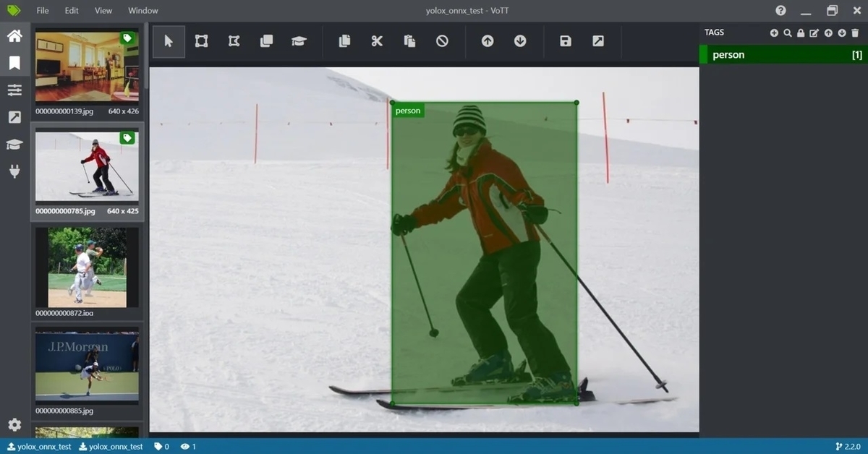Delete tag using trash icon
868x454 pixels.
point(856,33)
